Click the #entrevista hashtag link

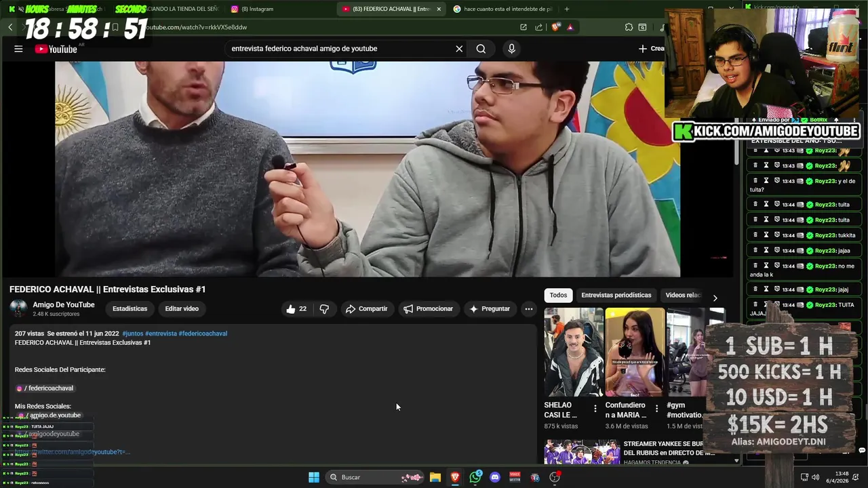click(161, 333)
